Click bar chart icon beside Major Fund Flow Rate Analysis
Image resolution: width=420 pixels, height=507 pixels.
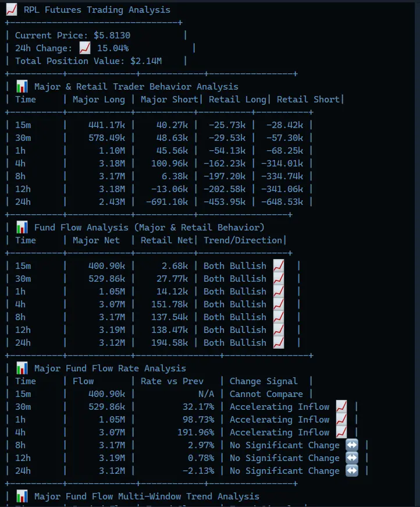(22, 368)
